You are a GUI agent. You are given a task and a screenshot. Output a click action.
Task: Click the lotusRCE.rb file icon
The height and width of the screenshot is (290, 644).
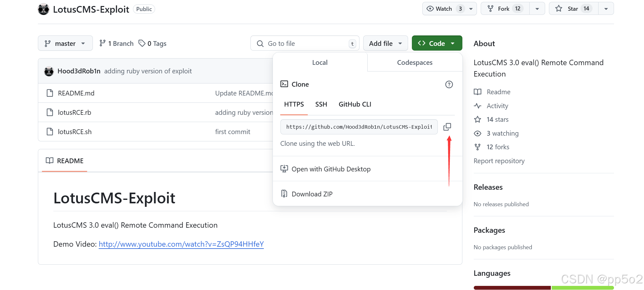pos(50,112)
